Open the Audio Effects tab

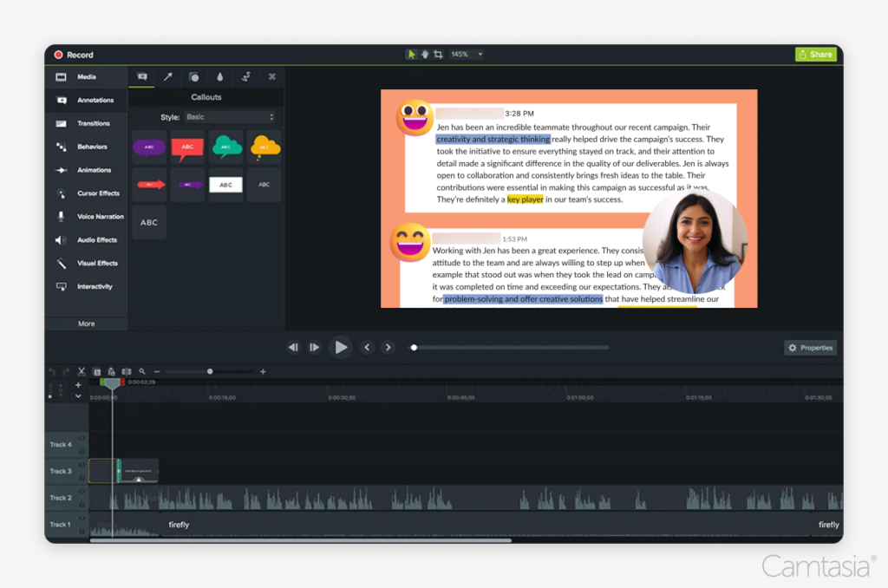86,239
